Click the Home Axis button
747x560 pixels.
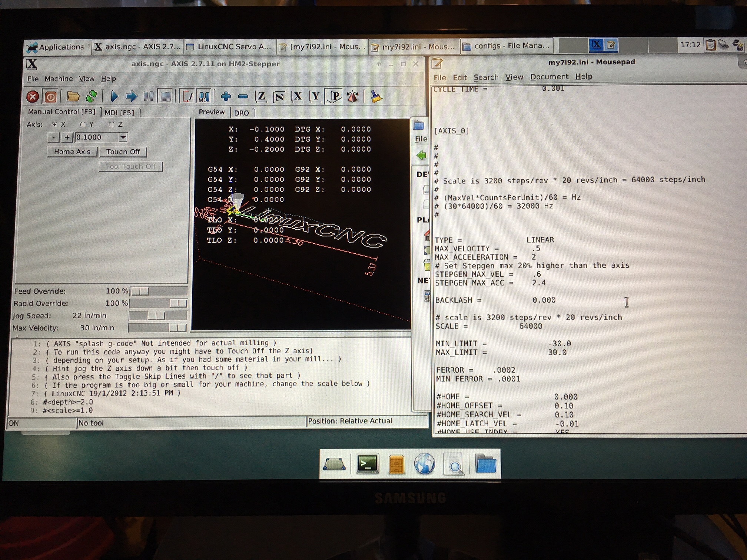pyautogui.click(x=72, y=152)
